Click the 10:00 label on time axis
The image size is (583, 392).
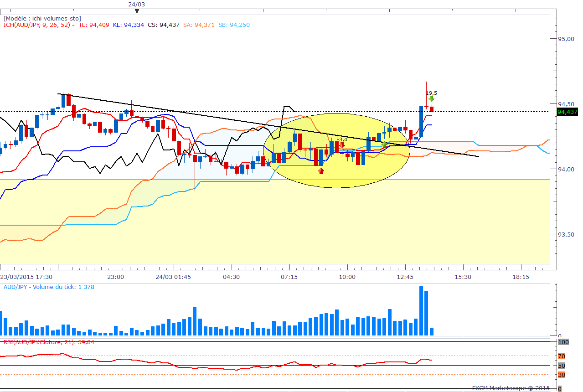tap(347, 277)
